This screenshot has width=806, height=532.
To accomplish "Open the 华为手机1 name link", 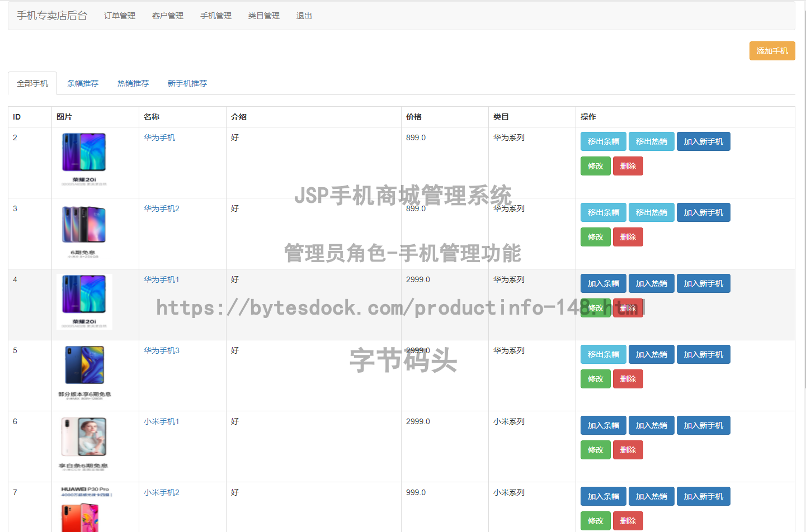I will 162,279.
